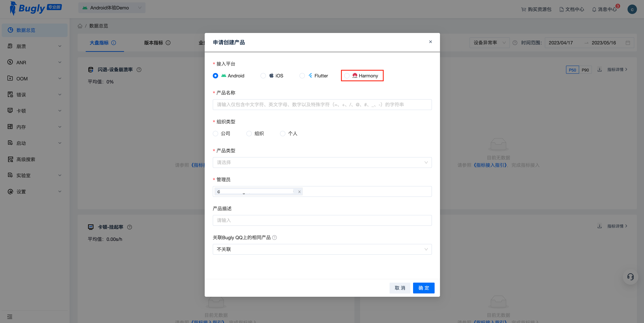
Task: Click info icon next to 版本指标
Action: (168, 43)
